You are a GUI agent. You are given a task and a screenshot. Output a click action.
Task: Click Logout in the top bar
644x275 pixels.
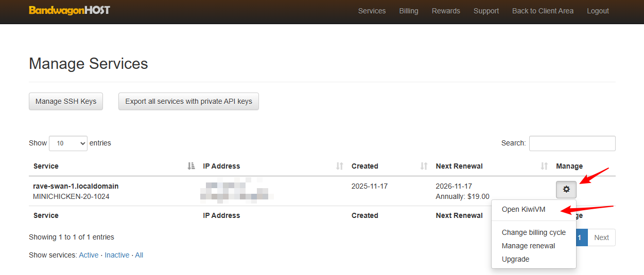(x=598, y=11)
